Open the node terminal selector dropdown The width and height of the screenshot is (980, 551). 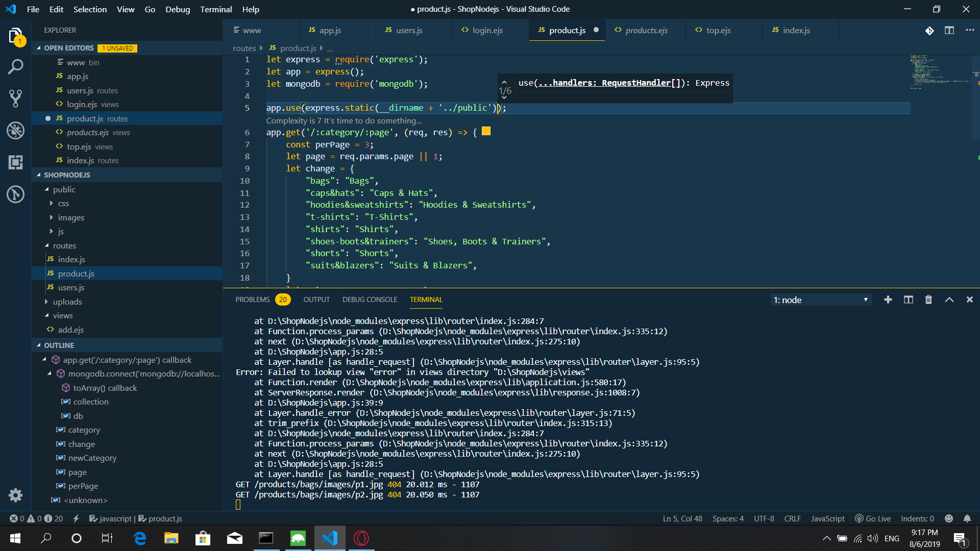(x=820, y=300)
